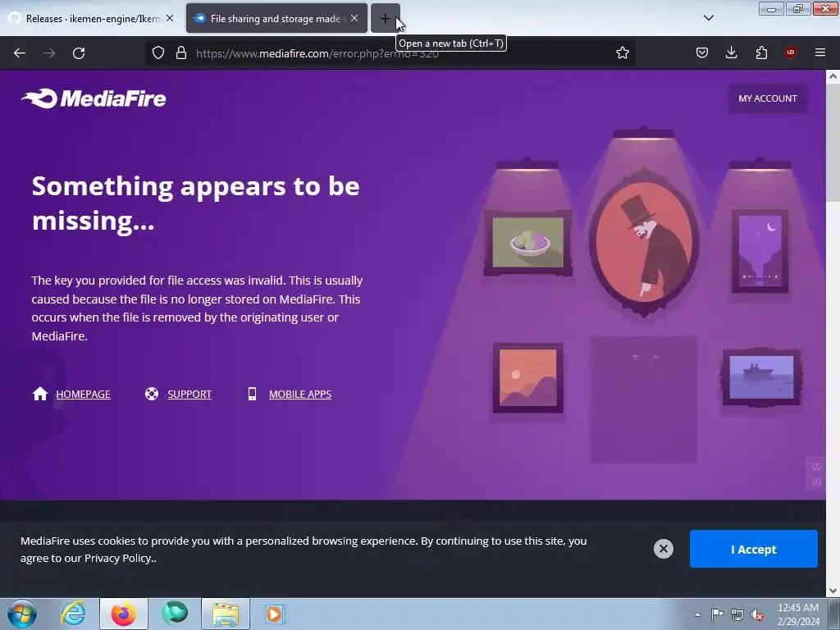View site security lock information
This screenshot has height=630, width=840.
tap(181, 52)
